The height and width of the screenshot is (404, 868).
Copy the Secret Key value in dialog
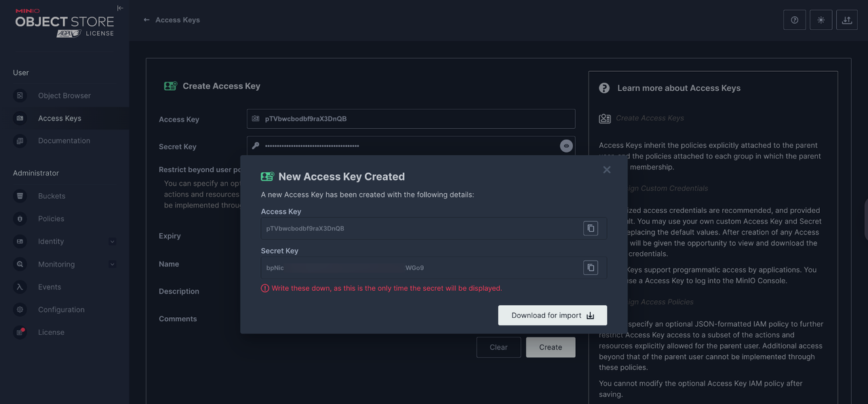click(x=591, y=268)
